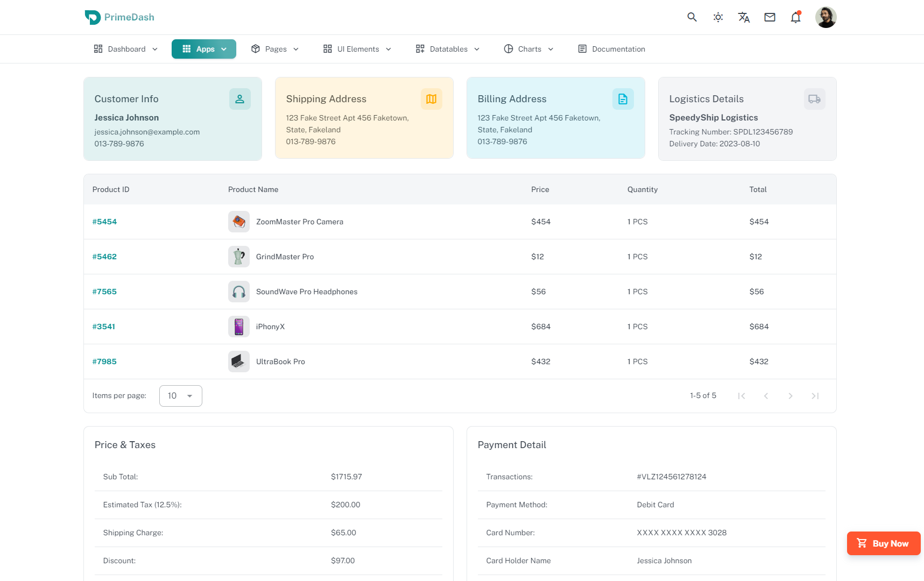924x581 pixels.
Task: Open the Documentation menu item
Action: click(611, 49)
